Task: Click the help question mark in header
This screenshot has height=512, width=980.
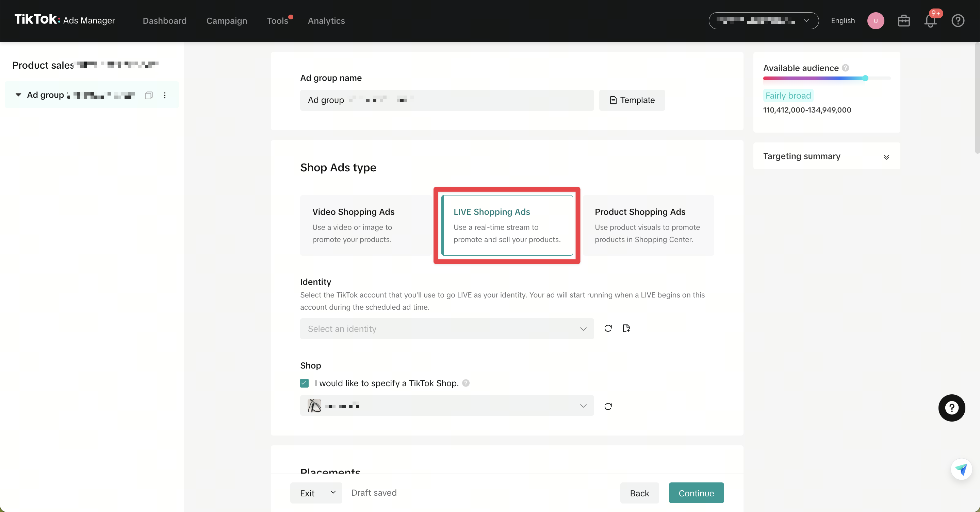Action: click(x=958, y=21)
